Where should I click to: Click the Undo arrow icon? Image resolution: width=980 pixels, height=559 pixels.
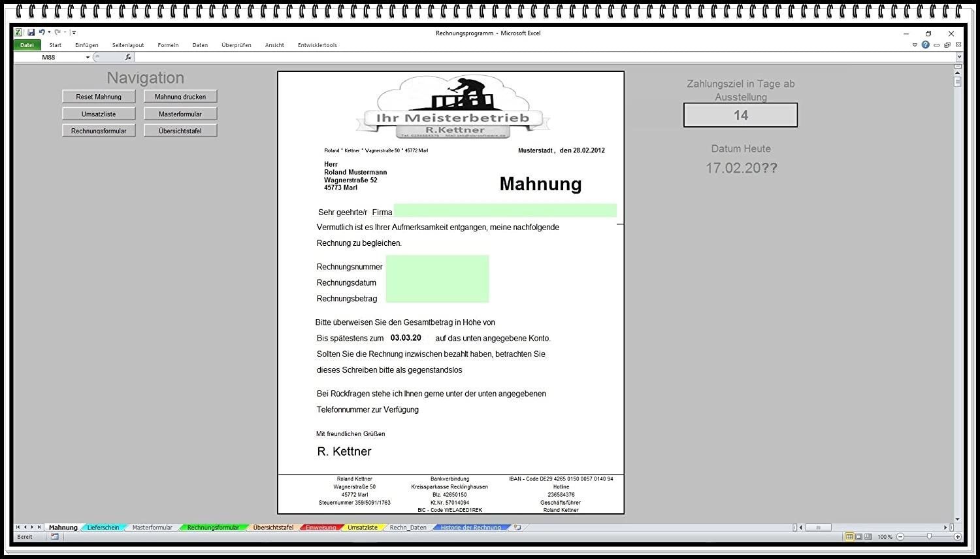coord(42,32)
